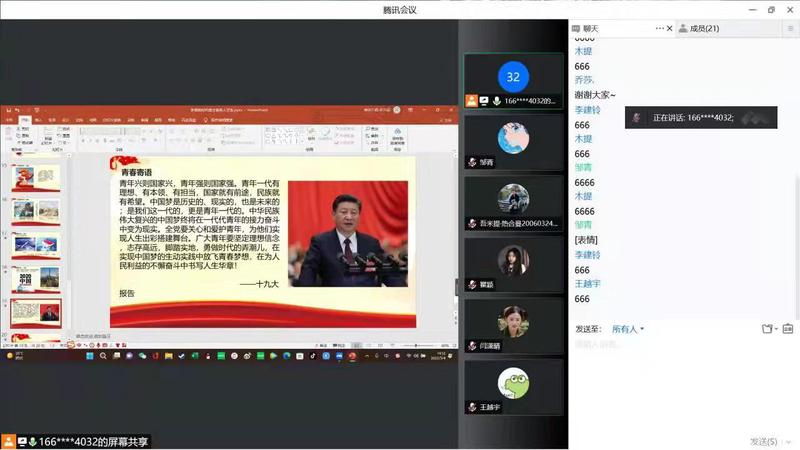
Task: Click the search icon in shared taskbar
Action: [102, 355]
